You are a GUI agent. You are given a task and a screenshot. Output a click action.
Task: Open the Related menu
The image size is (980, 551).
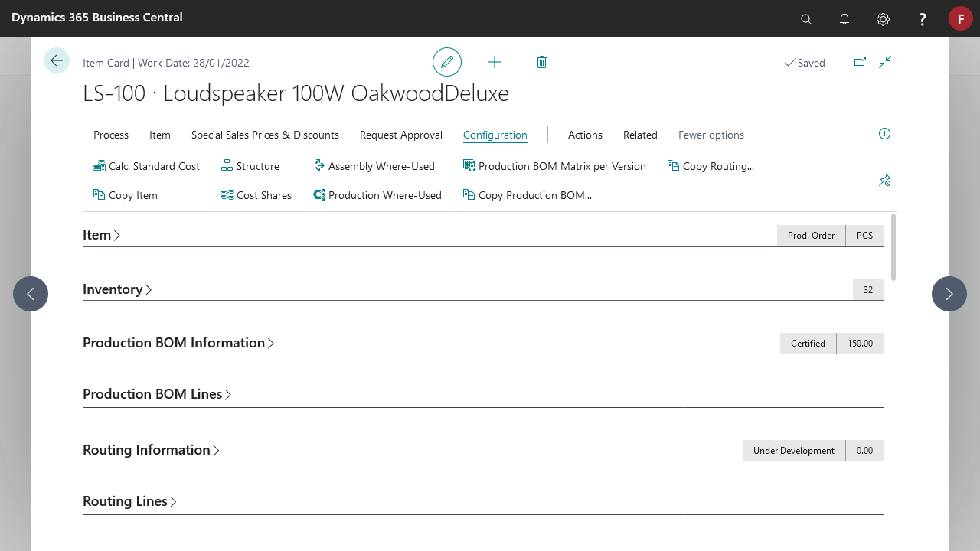click(x=640, y=135)
